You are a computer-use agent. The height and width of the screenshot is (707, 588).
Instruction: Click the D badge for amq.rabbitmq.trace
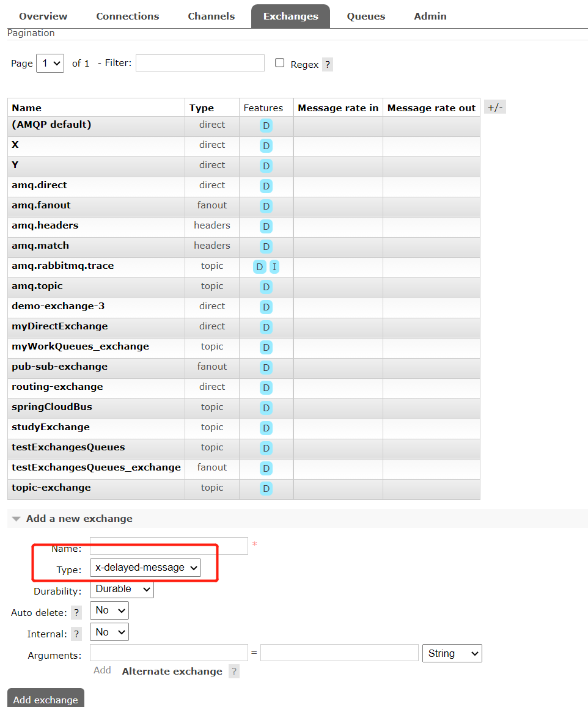click(260, 267)
